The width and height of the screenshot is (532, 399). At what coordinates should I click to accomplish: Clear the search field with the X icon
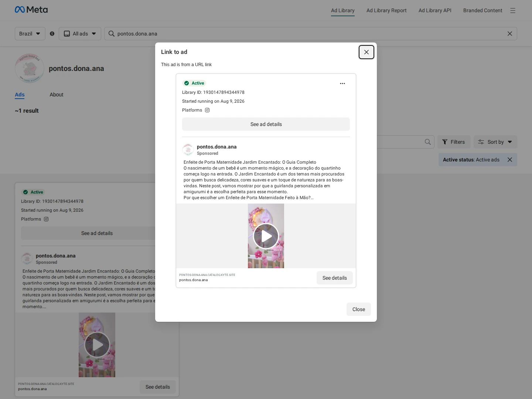510,34
